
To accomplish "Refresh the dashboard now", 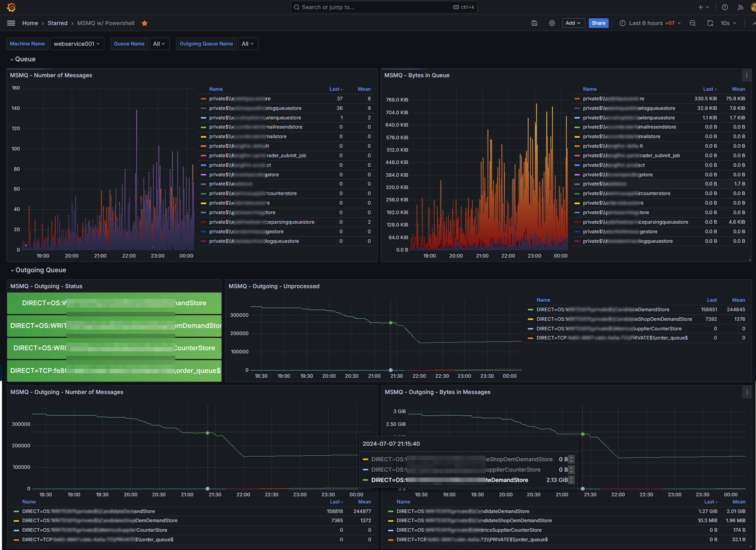I will tap(710, 23).
